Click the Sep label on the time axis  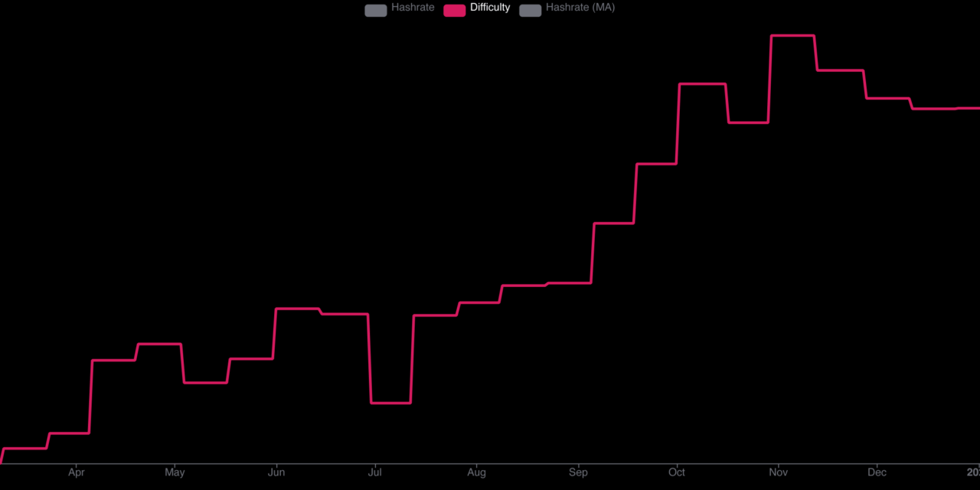(578, 472)
